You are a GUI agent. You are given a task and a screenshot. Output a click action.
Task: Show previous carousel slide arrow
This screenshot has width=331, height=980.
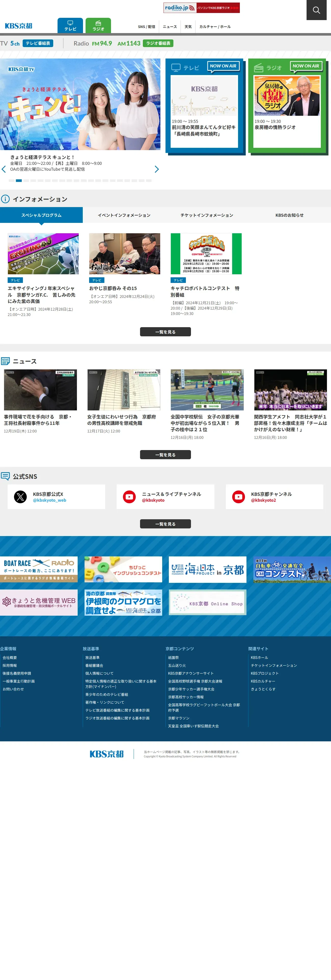tap(4, 169)
